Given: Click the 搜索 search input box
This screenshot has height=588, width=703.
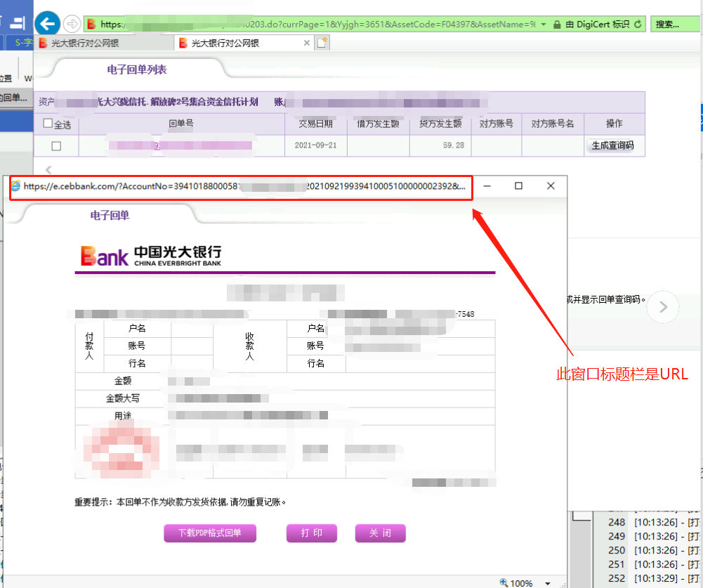Looking at the screenshot, I should pyautogui.click(x=676, y=24).
